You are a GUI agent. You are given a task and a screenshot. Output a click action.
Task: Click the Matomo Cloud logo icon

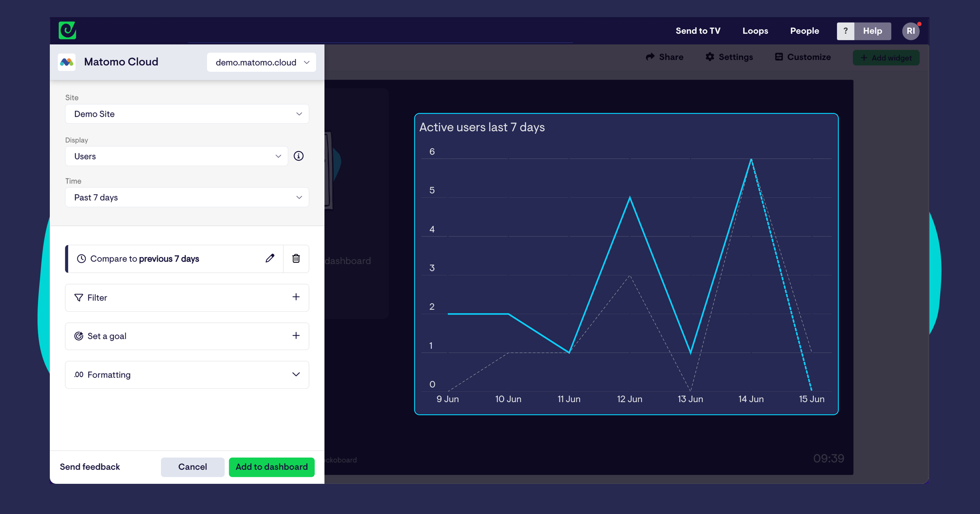67,62
